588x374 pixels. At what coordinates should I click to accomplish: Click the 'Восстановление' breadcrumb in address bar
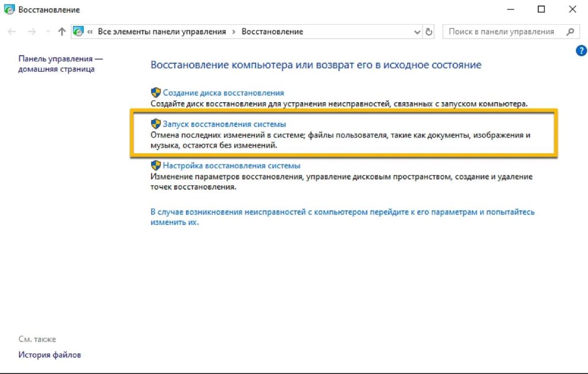click(x=272, y=32)
